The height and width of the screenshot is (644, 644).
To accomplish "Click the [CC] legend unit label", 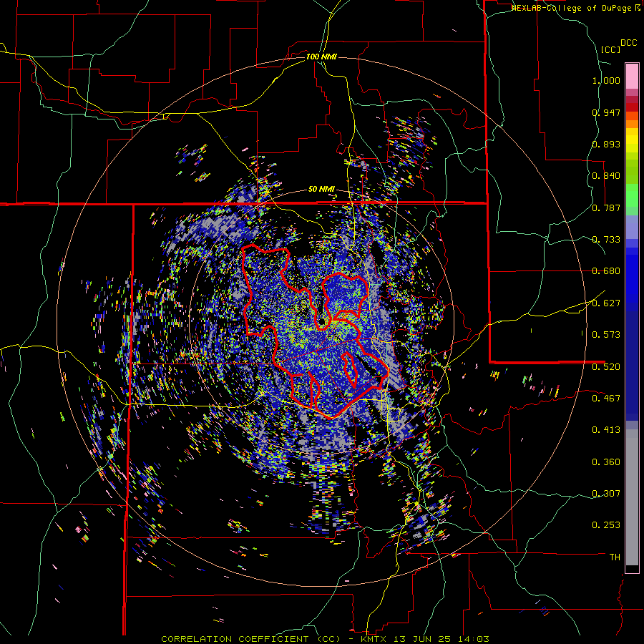I will point(611,49).
